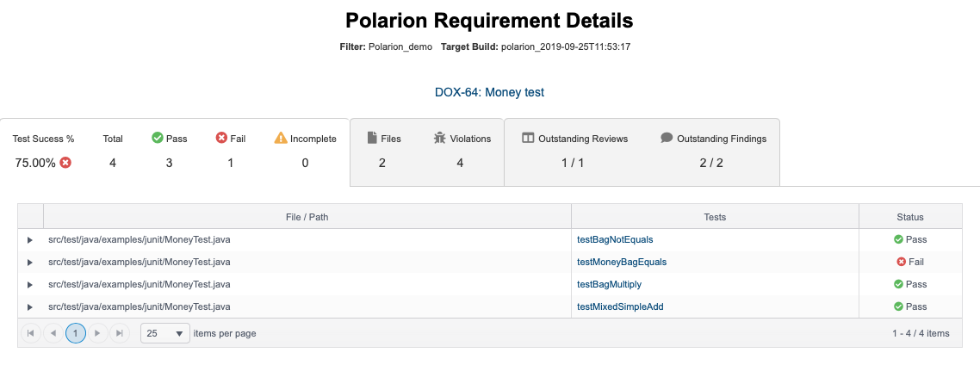The image size is (980, 365).
Task: Select page 1 in the pager
Action: point(76,333)
